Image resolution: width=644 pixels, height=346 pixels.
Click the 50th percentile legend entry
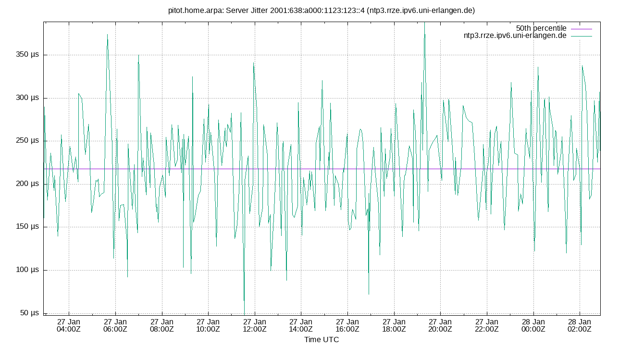pos(541,28)
